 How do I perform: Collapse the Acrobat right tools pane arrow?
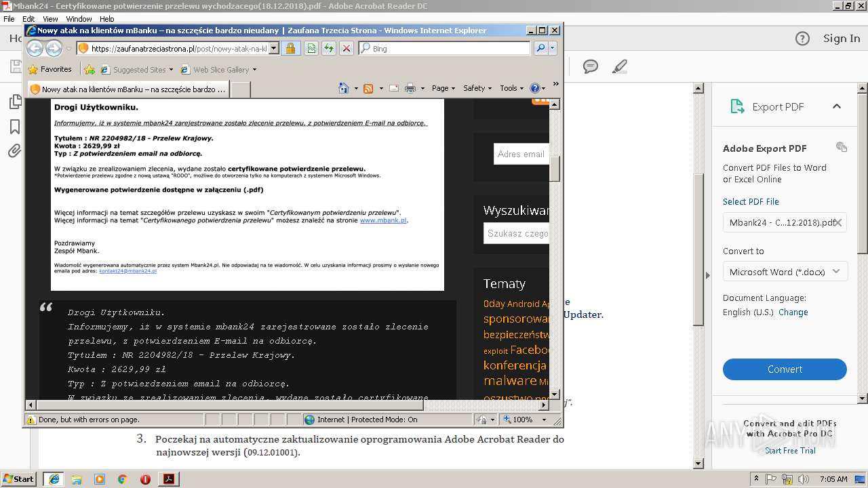click(x=708, y=275)
